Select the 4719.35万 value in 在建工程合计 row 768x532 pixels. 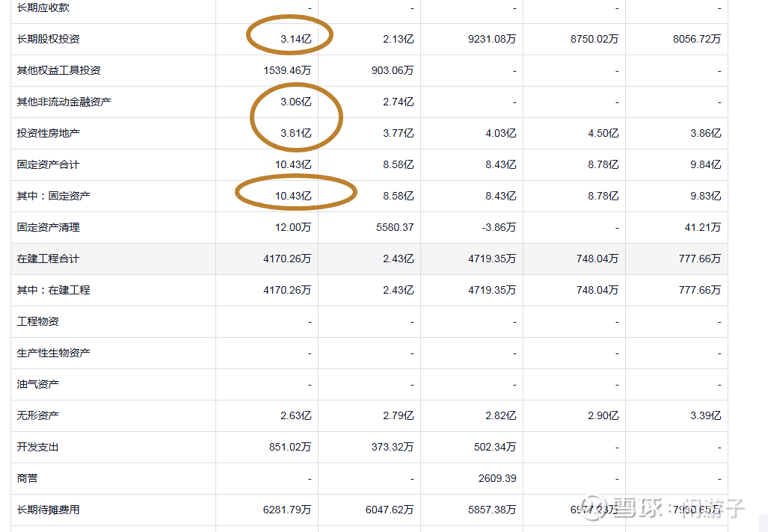point(492,259)
